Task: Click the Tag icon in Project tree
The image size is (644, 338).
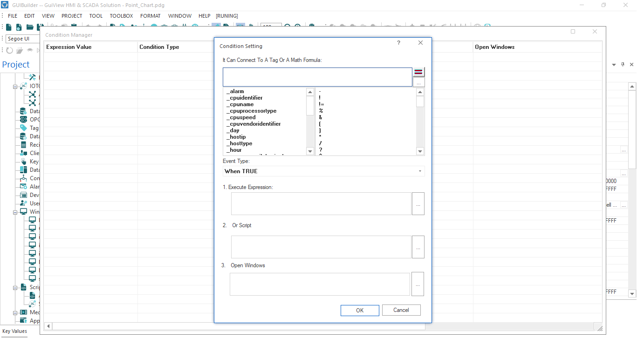Action: tap(23, 128)
